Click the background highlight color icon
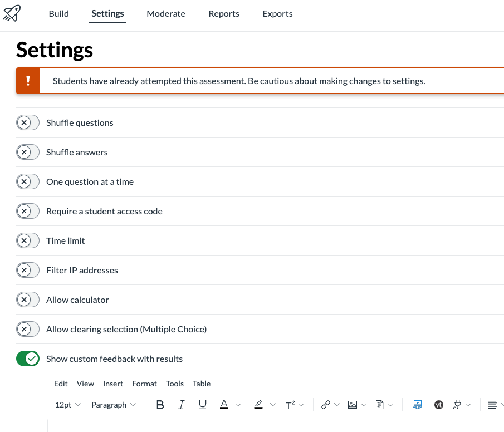The width and height of the screenshot is (504, 432). 258,405
